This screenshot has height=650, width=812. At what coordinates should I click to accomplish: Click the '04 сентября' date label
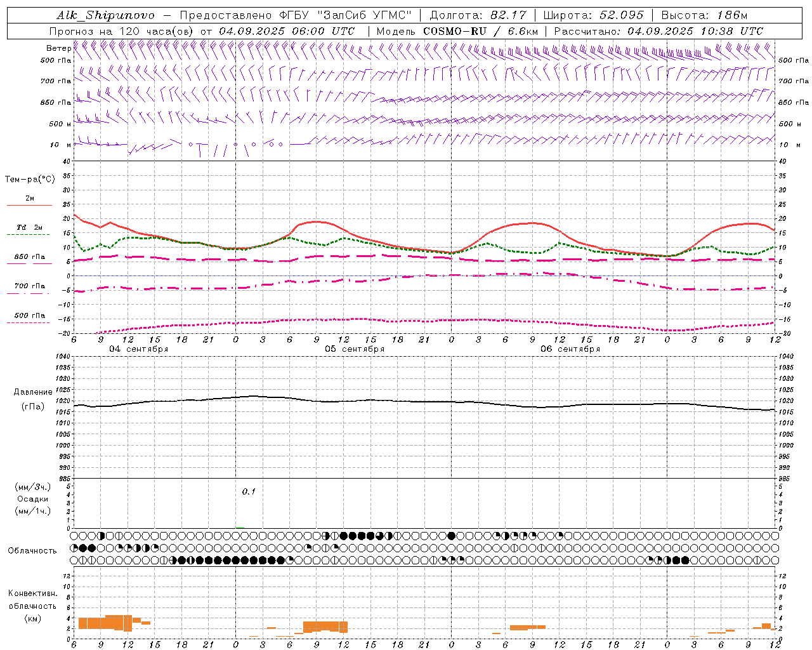(139, 349)
